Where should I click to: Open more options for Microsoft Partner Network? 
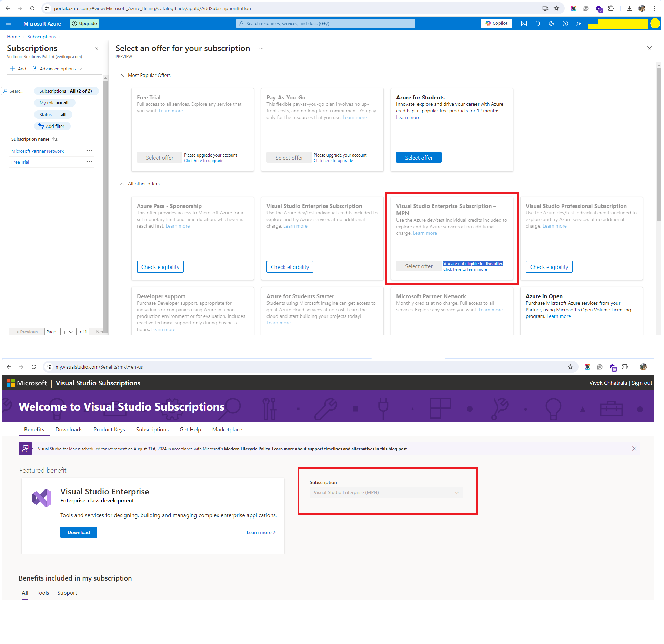coord(89,151)
